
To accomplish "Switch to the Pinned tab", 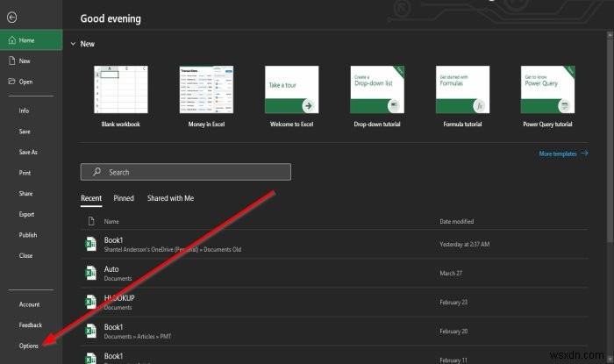I will pyautogui.click(x=124, y=198).
